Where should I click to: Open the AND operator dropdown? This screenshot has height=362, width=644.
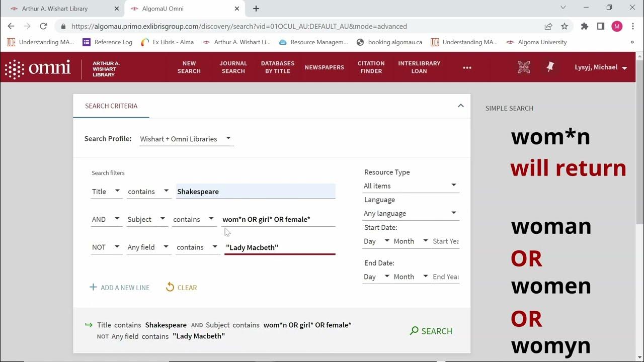coord(106,219)
